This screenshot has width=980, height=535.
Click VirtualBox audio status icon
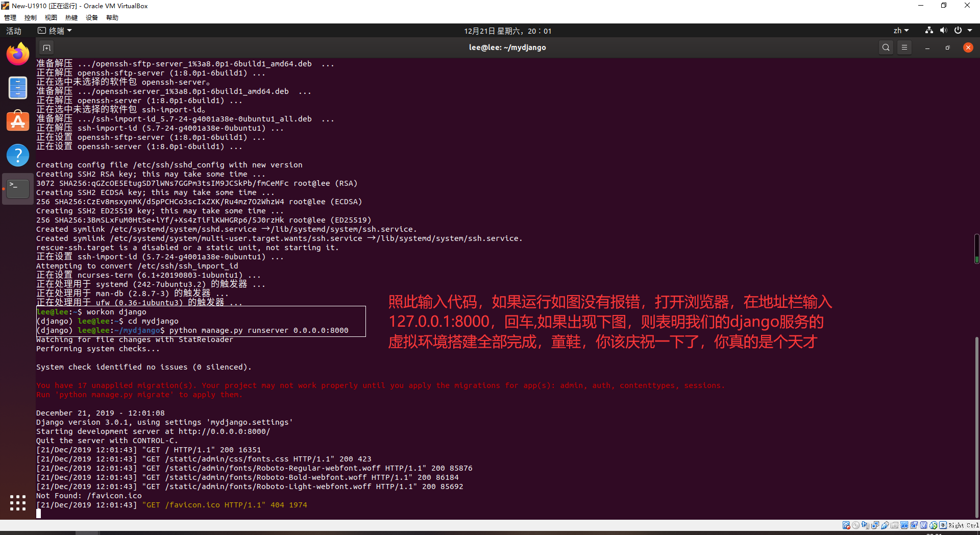pyautogui.click(x=865, y=525)
